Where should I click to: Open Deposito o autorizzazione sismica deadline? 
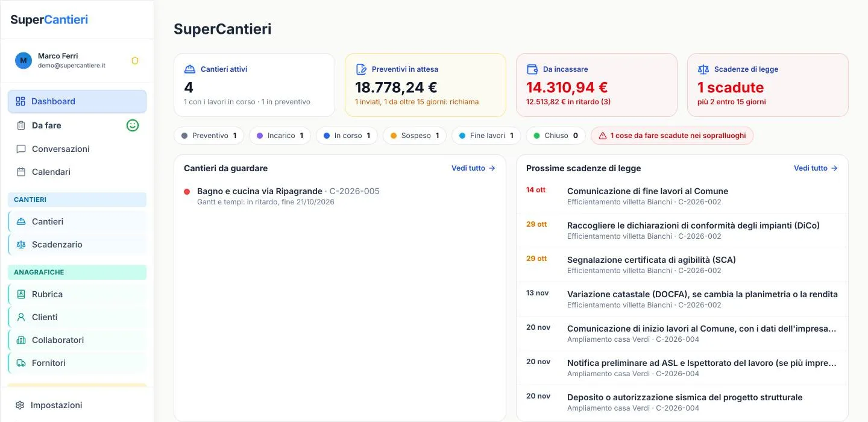(682, 402)
